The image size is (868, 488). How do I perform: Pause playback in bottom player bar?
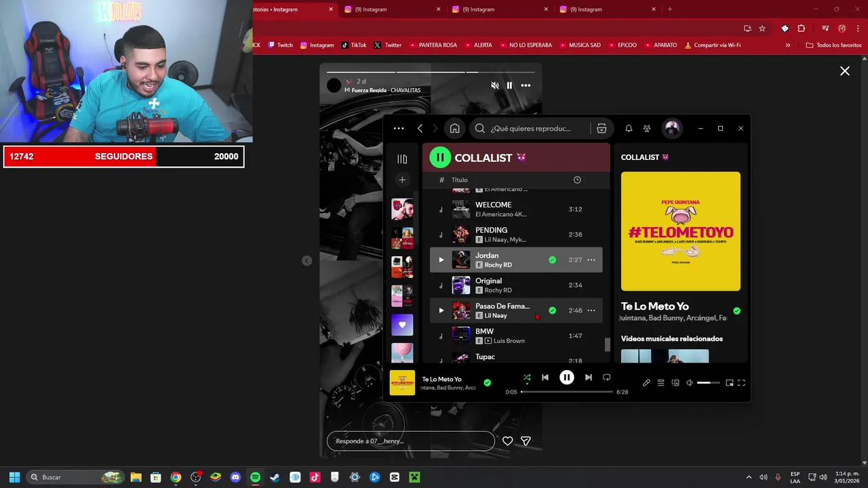click(567, 378)
